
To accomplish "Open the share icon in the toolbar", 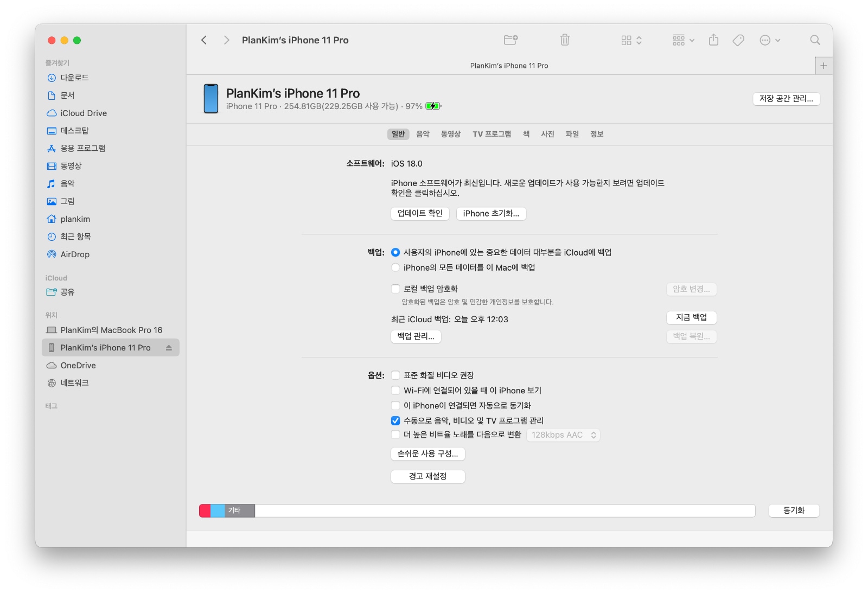I will [x=713, y=40].
